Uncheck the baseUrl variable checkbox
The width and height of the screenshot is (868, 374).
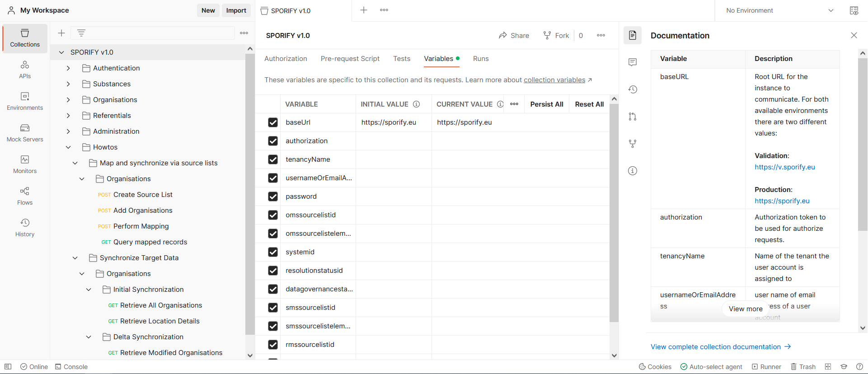coord(273,122)
